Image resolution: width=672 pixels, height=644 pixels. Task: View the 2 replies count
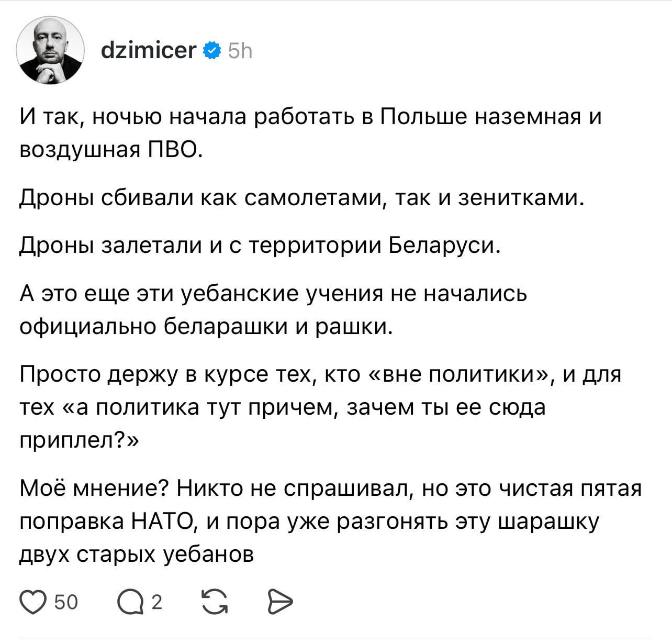[x=156, y=603]
